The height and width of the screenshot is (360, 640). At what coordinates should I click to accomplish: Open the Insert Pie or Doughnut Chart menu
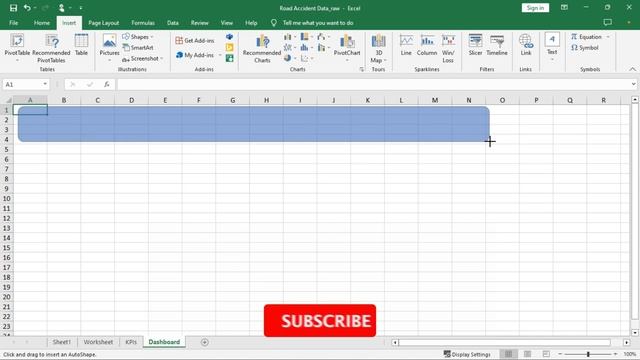click(x=289, y=58)
